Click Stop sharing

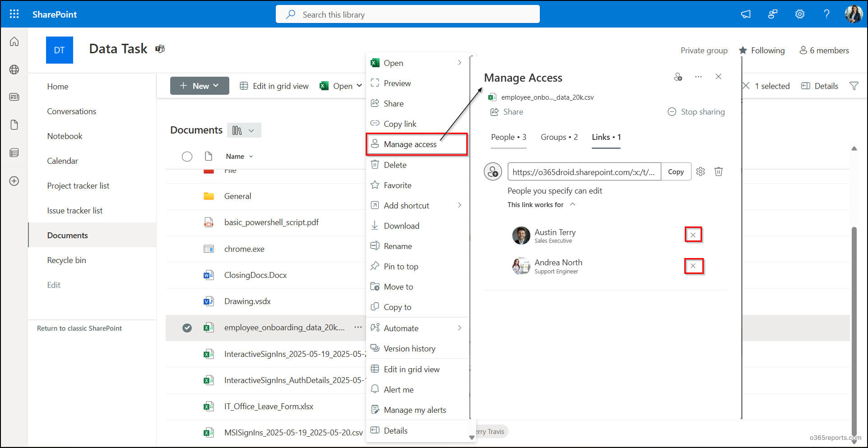tap(696, 112)
